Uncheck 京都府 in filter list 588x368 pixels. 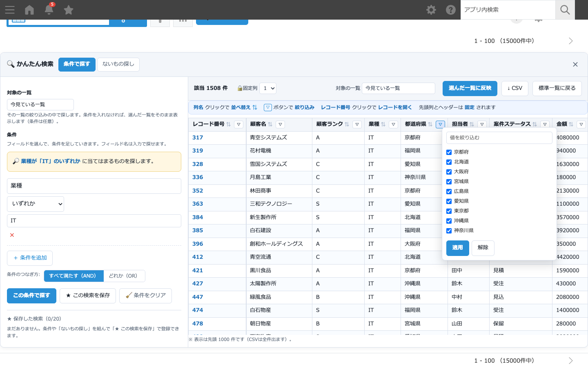tap(449, 152)
